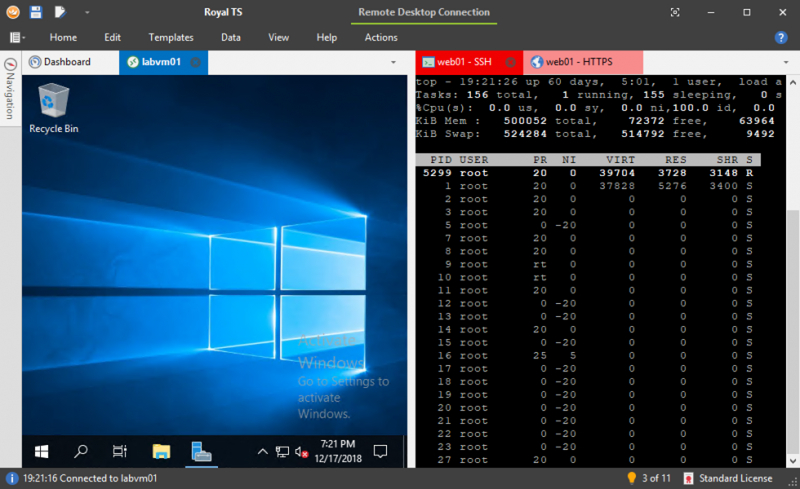Screen dimensions: 800x489
Task: Click the SSH terminal scrollbar thumb
Action: pos(792,331)
